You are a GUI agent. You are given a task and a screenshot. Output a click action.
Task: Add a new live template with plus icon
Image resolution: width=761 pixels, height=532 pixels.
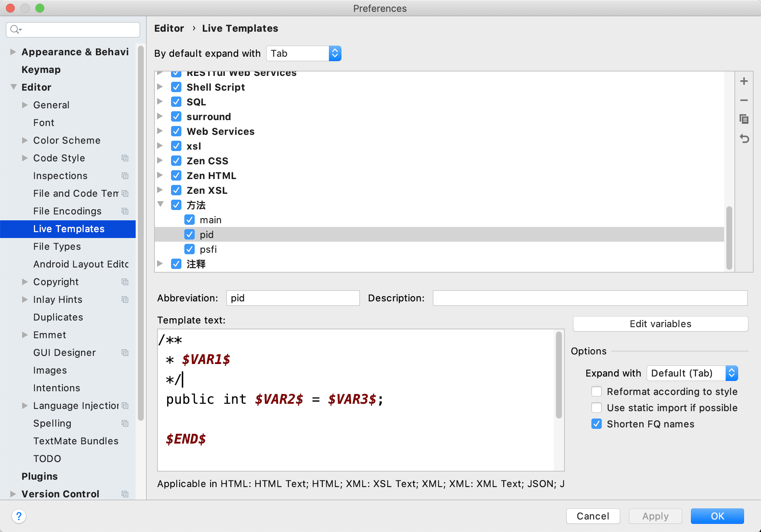pos(744,81)
